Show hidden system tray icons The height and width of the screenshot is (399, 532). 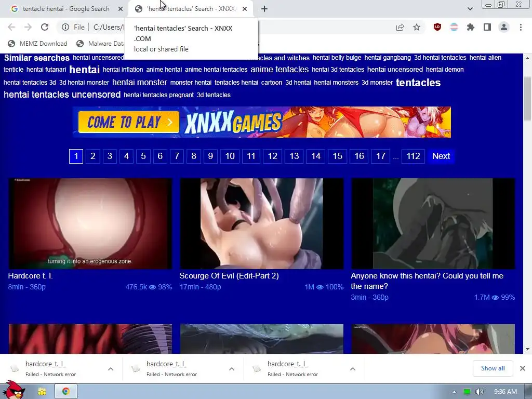[454, 392]
